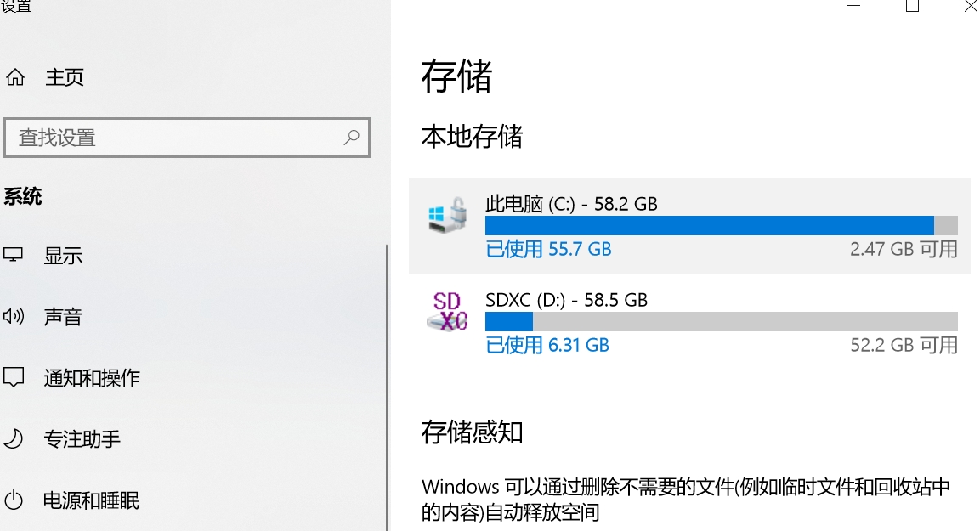
Task: Click the Power and sleep icon
Action: coord(14,500)
